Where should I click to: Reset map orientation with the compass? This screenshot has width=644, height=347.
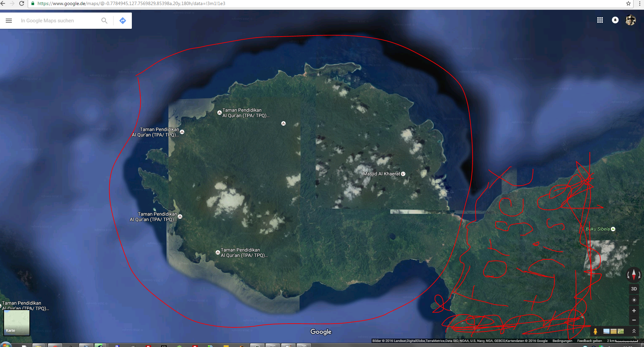click(634, 275)
